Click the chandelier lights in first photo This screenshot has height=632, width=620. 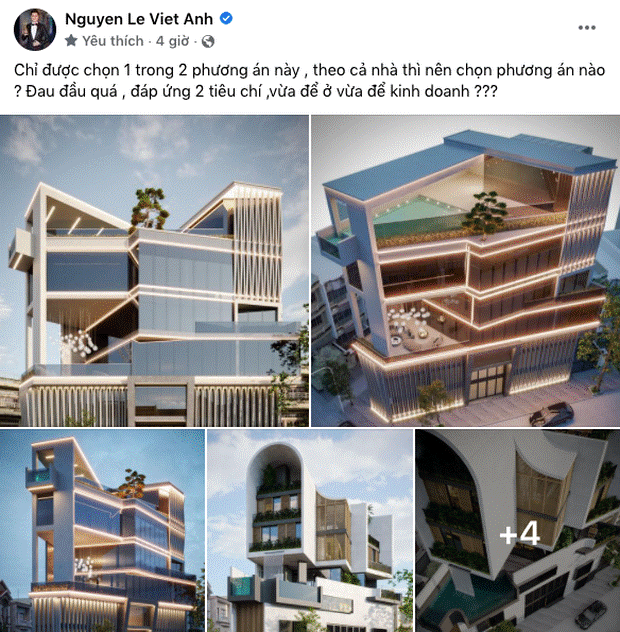(79, 343)
